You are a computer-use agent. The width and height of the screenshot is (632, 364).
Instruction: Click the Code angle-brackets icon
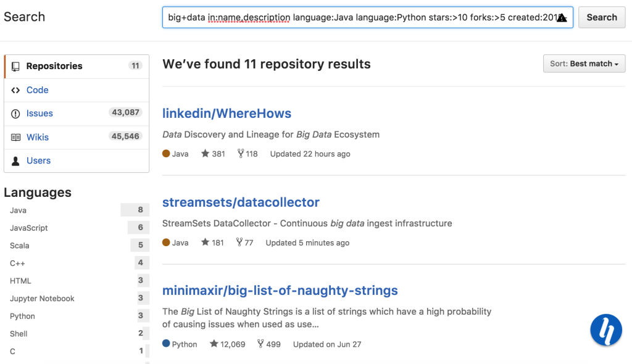[17, 89]
